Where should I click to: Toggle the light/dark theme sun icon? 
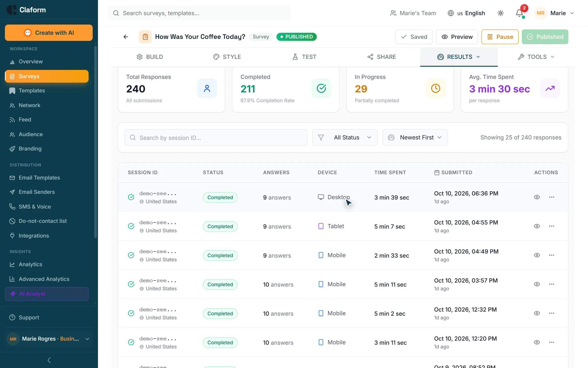click(x=501, y=13)
